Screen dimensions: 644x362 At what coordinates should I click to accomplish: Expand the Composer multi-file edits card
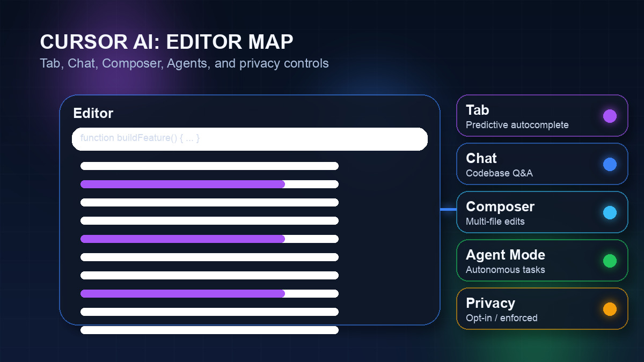click(542, 212)
